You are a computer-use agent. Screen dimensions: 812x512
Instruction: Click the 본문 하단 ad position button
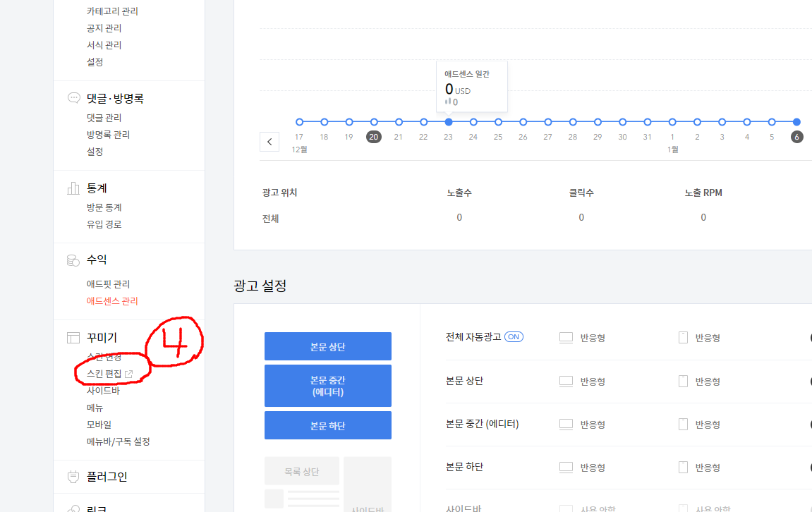coord(328,425)
